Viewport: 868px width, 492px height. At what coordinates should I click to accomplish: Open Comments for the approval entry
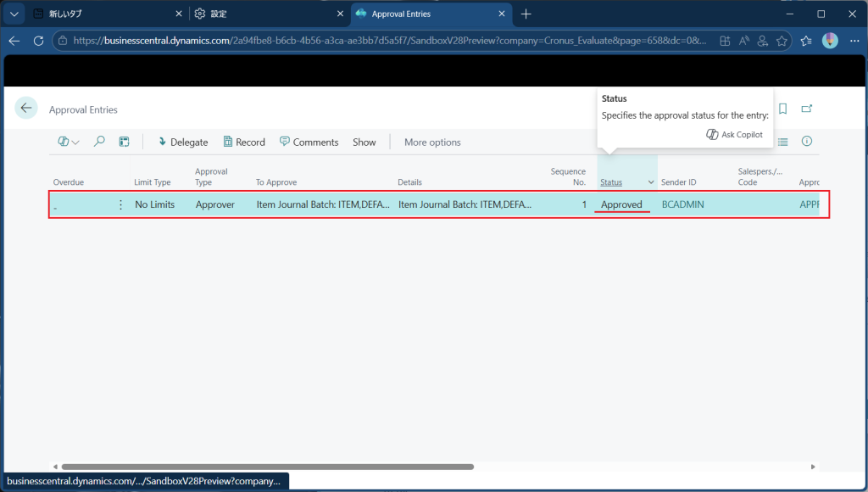(x=309, y=142)
